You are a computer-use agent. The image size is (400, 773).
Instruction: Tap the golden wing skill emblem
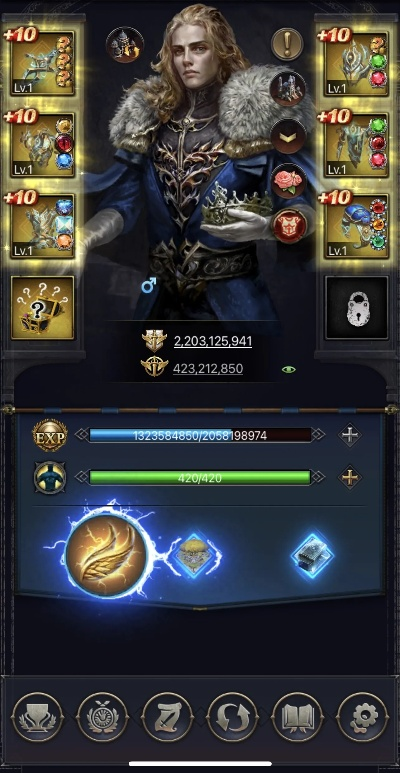(x=107, y=552)
